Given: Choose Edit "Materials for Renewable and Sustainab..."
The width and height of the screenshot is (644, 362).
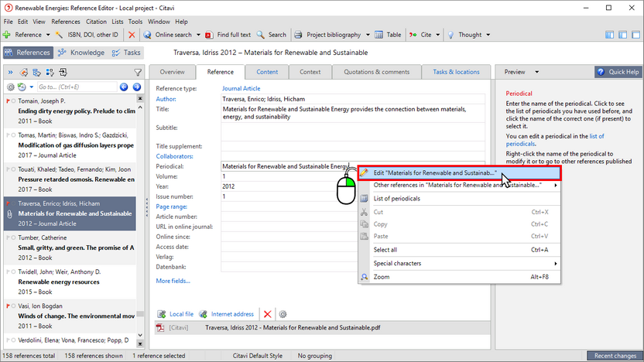Looking at the screenshot, I should point(459,172).
